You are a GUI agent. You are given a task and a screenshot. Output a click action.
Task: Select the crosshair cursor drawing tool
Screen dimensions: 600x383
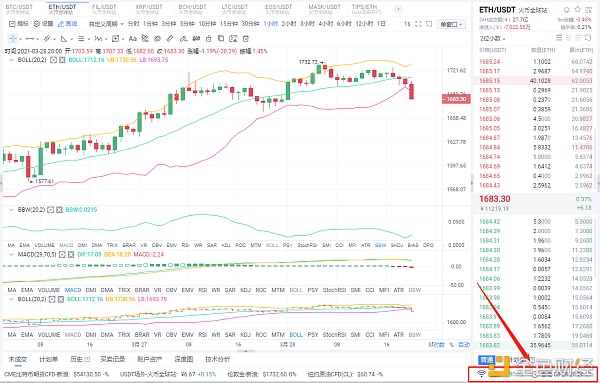(x=13, y=39)
